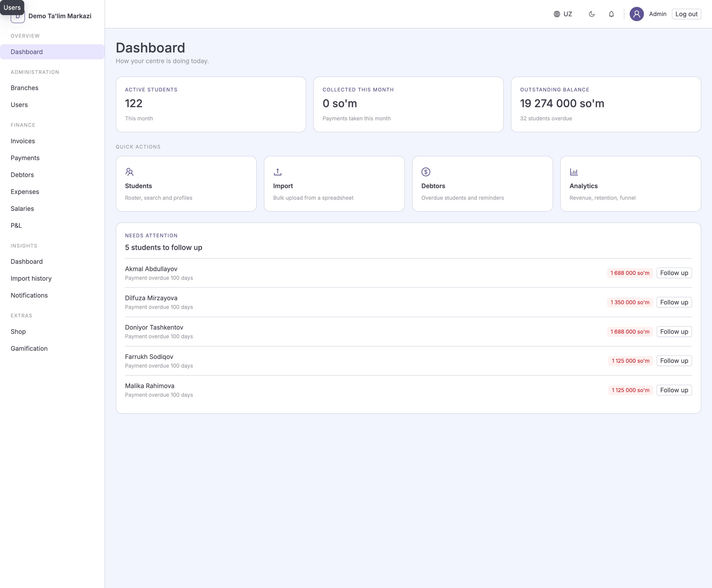Screen dimensions: 712x588
Task: Open Salaries in the sidebar
Action: point(52,209)
